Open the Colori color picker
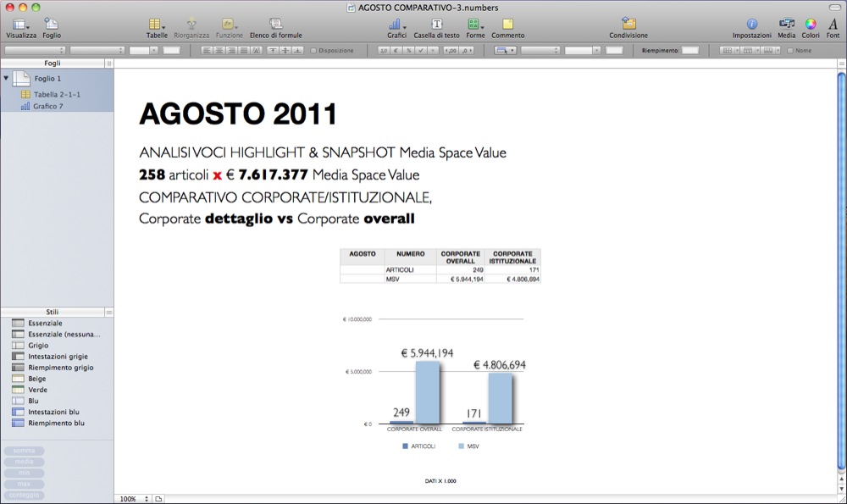The image size is (847, 504). (811, 25)
